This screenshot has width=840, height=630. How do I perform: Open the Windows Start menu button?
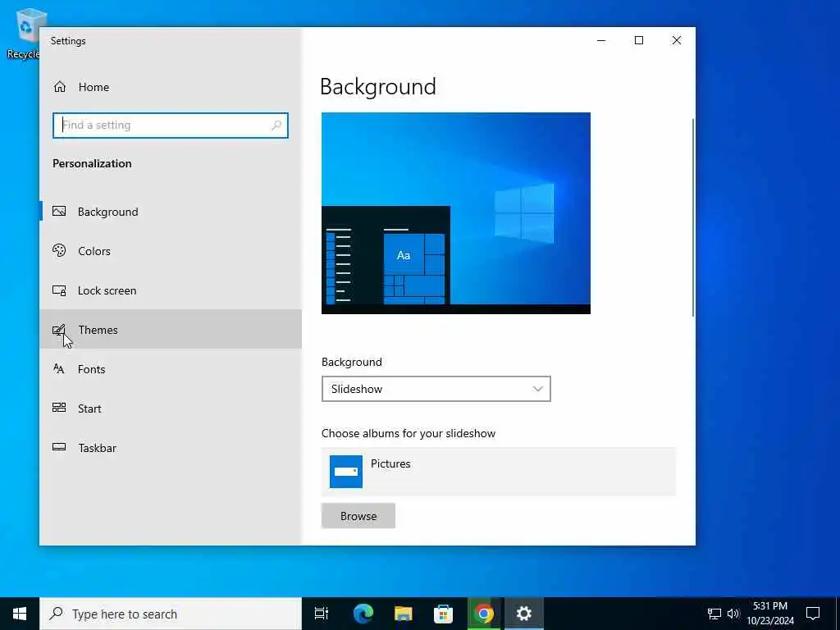[x=20, y=614]
